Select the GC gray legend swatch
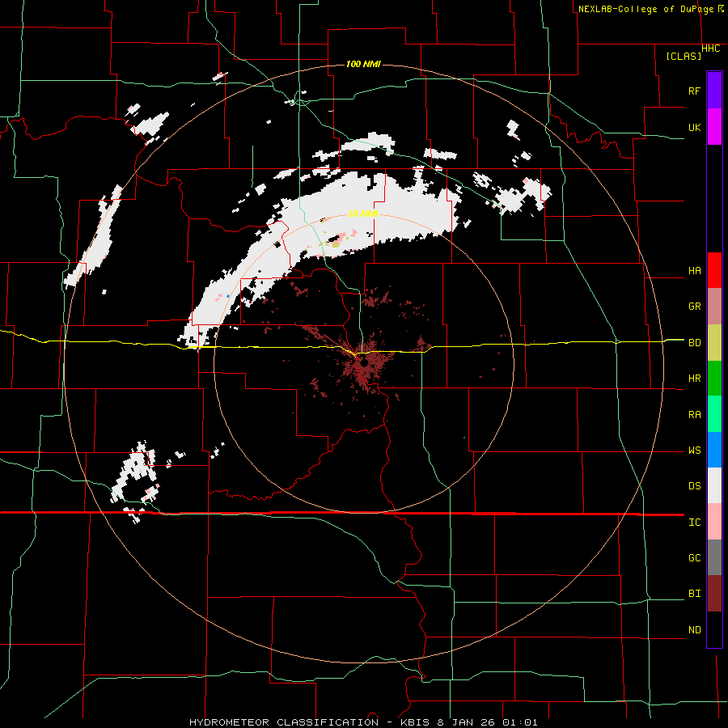Viewport: 728px width, 728px height. pyautogui.click(x=714, y=557)
